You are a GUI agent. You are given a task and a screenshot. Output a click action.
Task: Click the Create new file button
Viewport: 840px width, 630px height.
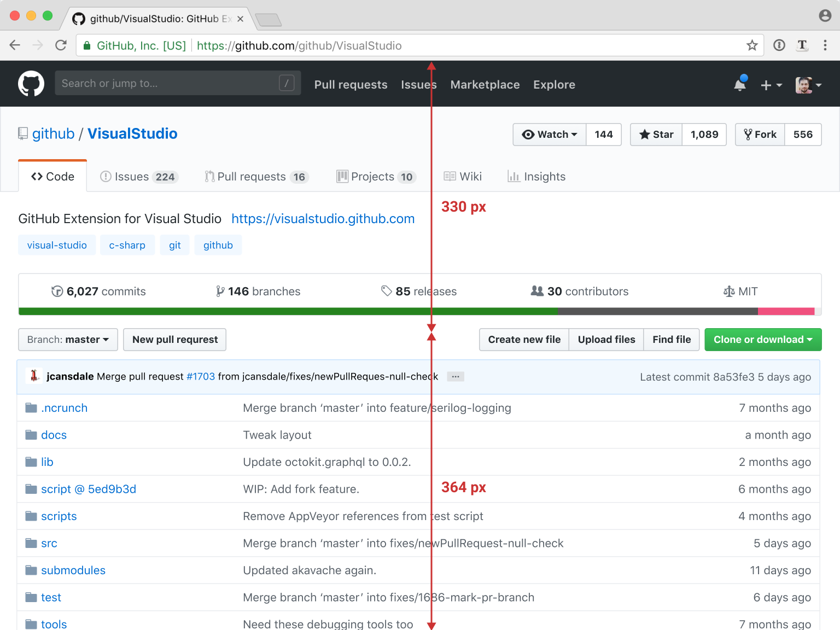524,340
